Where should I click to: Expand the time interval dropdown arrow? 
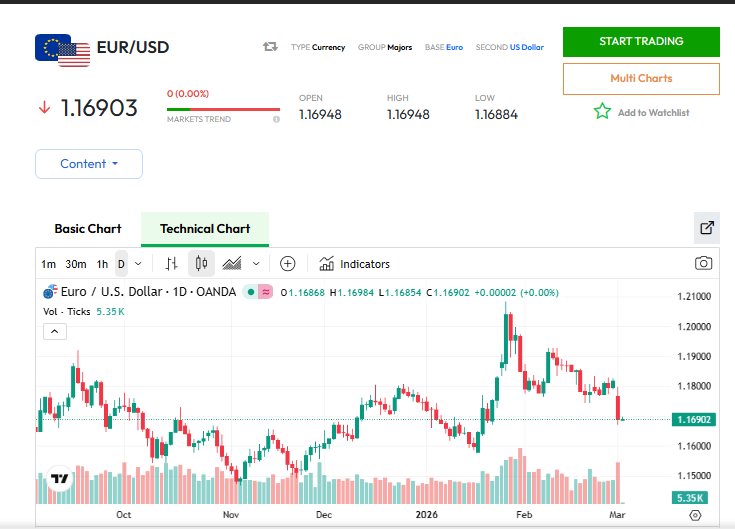(x=138, y=264)
